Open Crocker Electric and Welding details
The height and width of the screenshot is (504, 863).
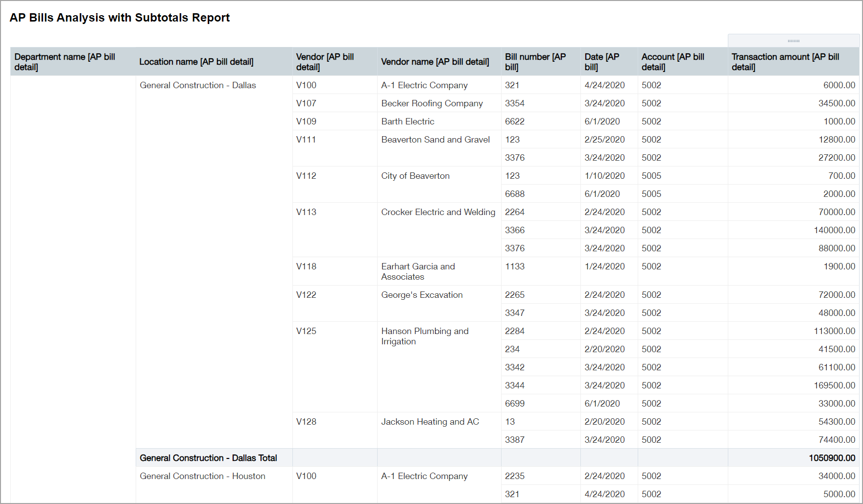438,212
